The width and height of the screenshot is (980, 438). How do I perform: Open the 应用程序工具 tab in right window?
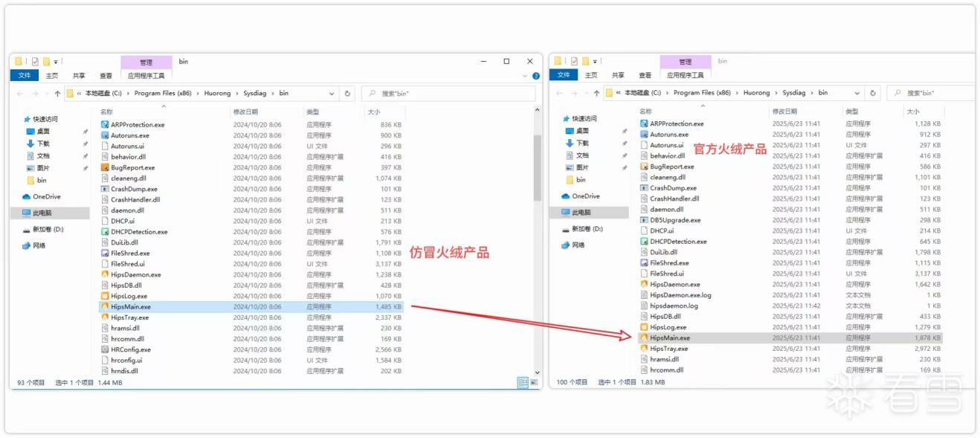click(x=685, y=75)
